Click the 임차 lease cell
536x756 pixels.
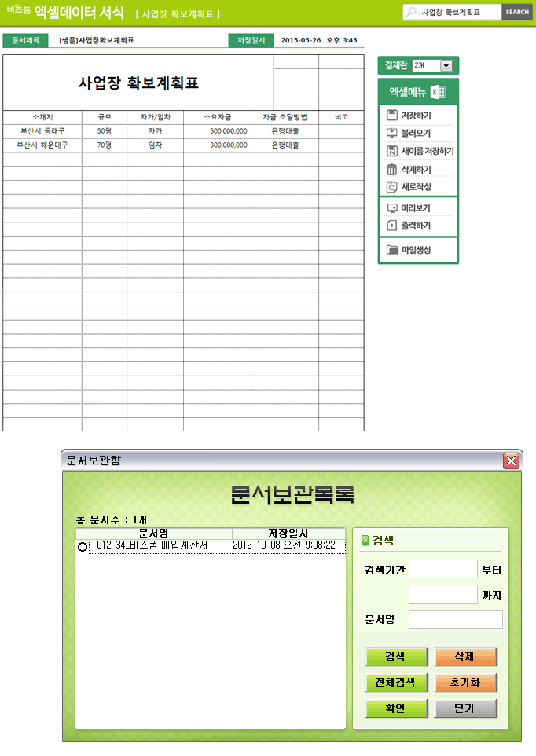tap(155, 145)
